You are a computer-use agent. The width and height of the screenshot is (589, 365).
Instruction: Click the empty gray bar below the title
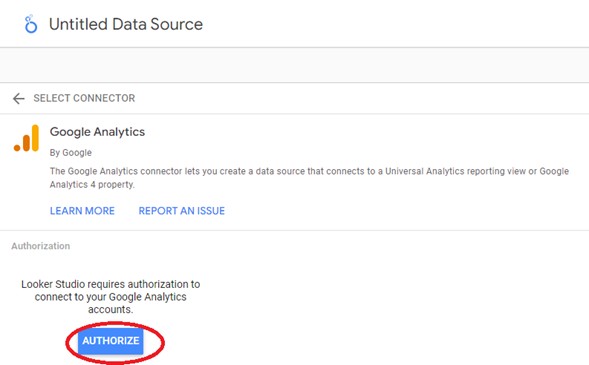[294, 65]
